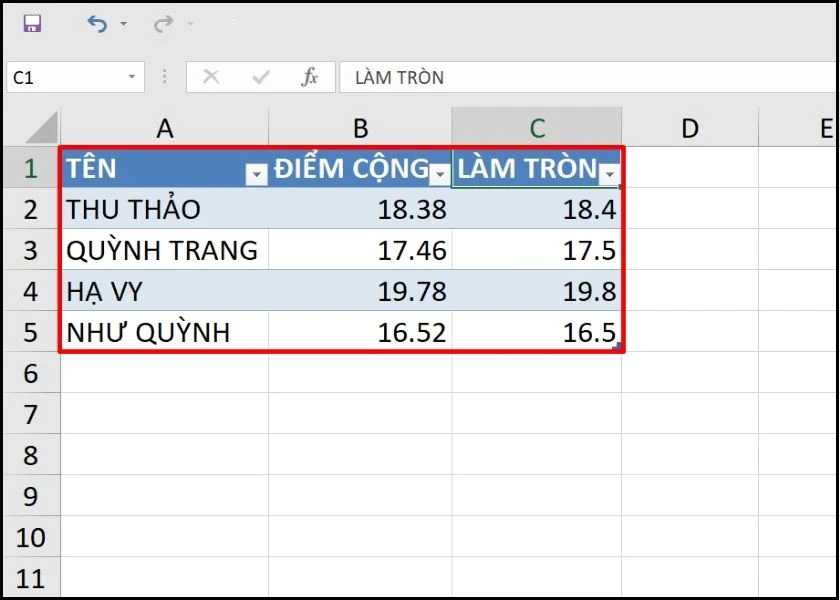
Task: Select cell NHƯ QUỲNH
Action: 164,332
